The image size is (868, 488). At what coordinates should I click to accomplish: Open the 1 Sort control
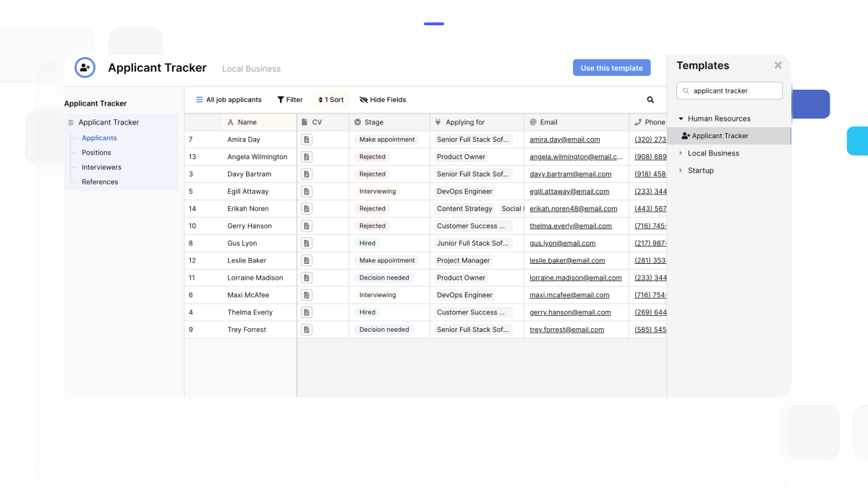click(331, 100)
